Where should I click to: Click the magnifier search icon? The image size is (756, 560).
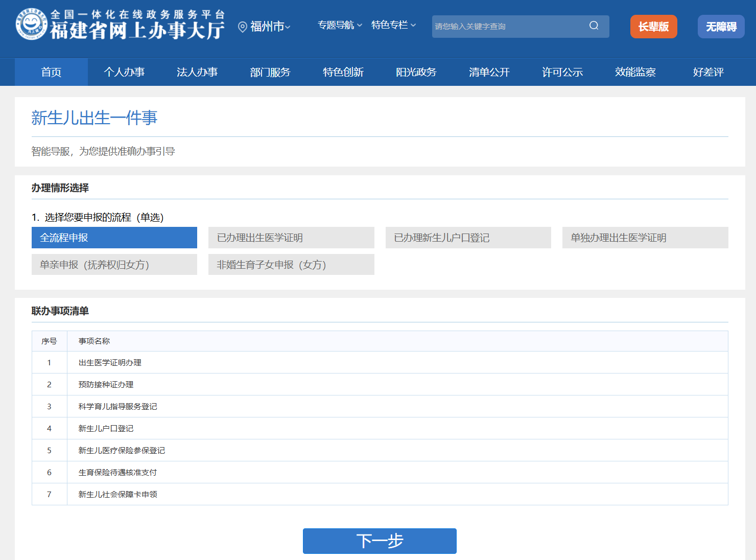pos(594,26)
